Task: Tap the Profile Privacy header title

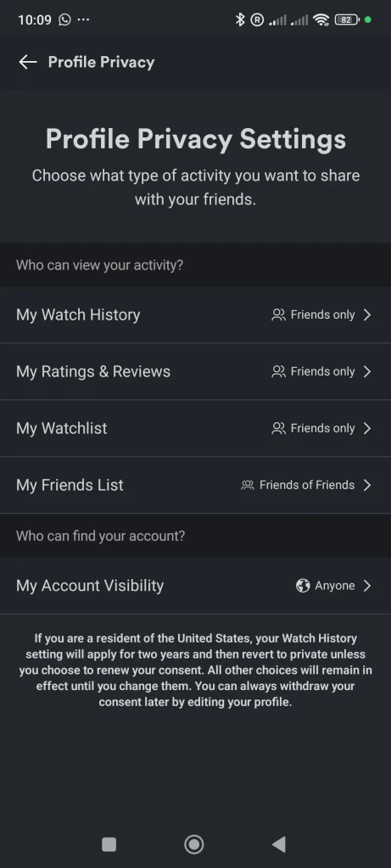Action: point(101,62)
